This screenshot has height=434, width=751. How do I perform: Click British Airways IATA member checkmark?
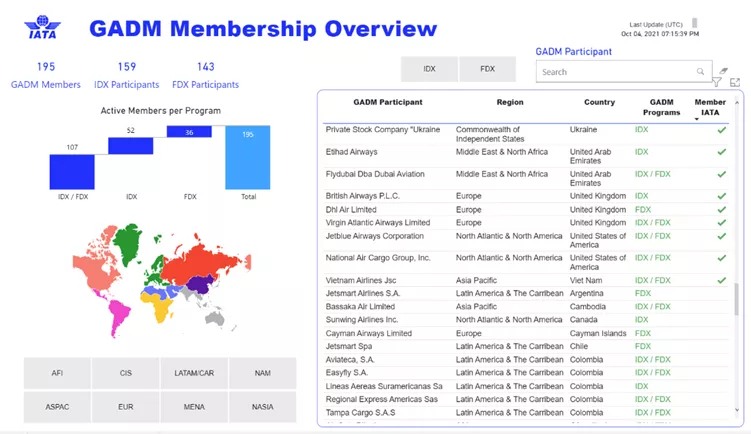click(x=721, y=196)
